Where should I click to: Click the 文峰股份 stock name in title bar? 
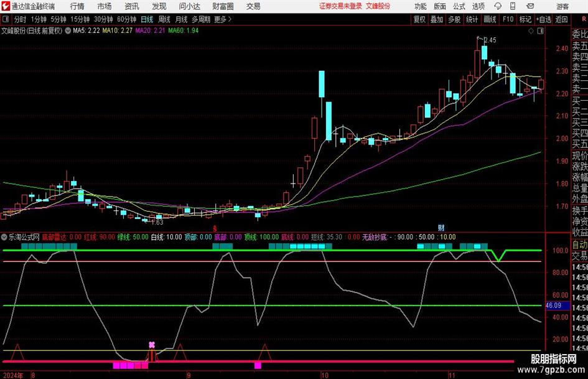click(378, 6)
